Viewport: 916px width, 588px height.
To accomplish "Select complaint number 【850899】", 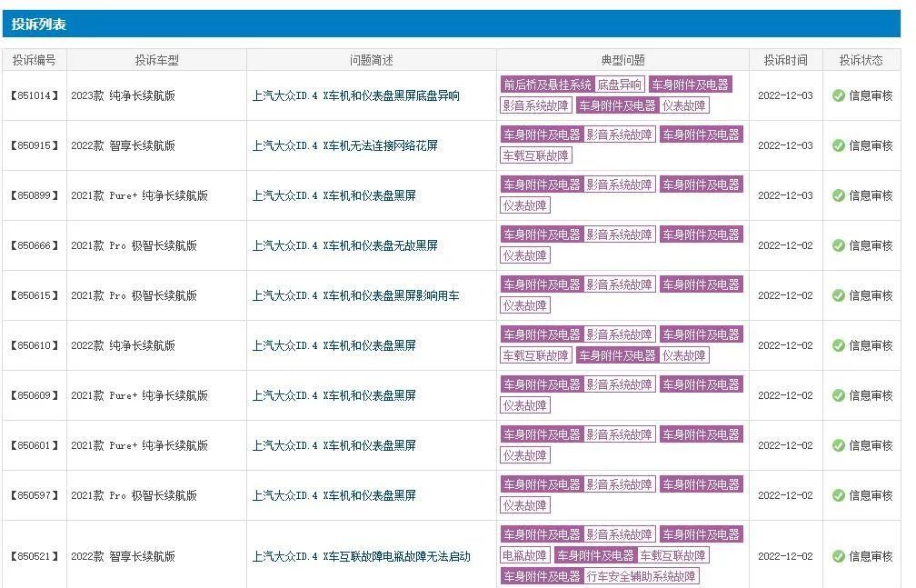I will [x=35, y=195].
